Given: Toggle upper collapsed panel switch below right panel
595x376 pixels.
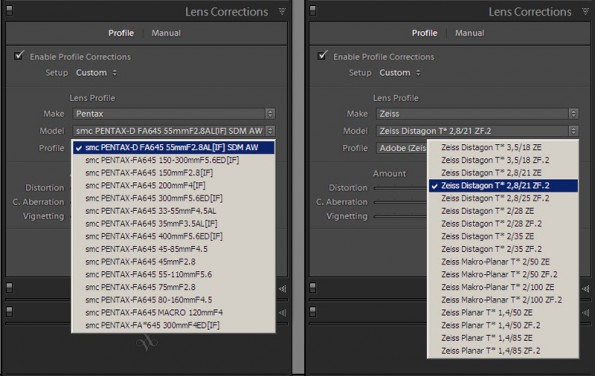Looking at the screenshot, I should (x=313, y=288).
